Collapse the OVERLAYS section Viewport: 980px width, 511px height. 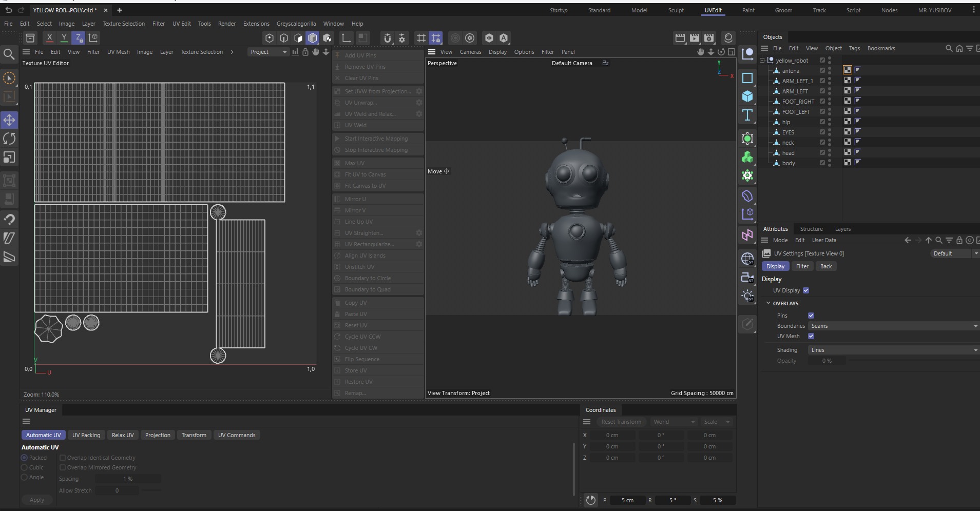(768, 303)
